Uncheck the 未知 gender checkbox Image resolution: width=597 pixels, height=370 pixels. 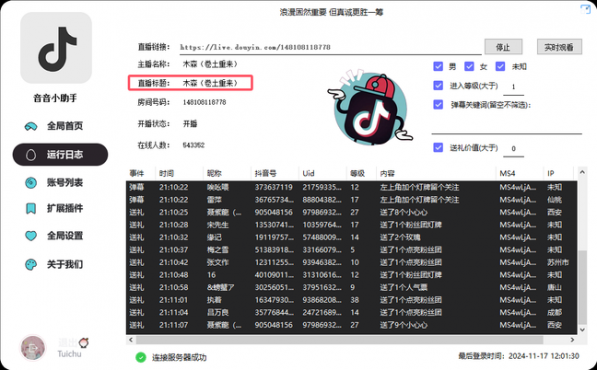(500, 67)
